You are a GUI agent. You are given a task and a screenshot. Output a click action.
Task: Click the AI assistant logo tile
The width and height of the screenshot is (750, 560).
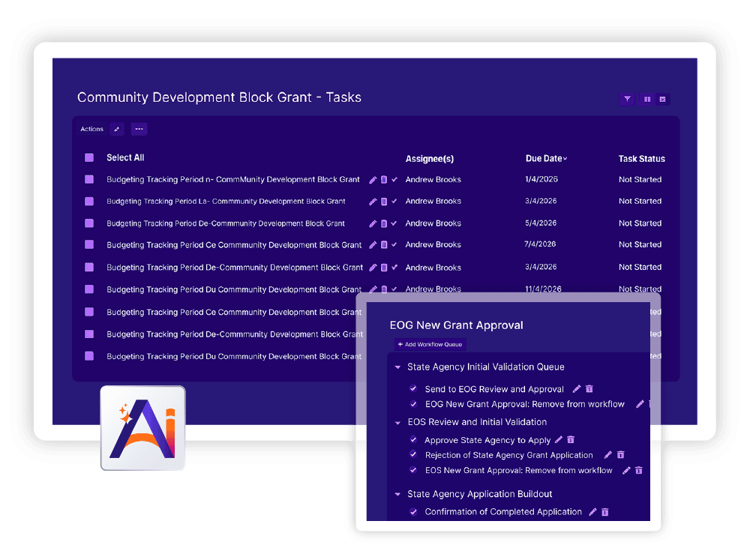tap(142, 428)
